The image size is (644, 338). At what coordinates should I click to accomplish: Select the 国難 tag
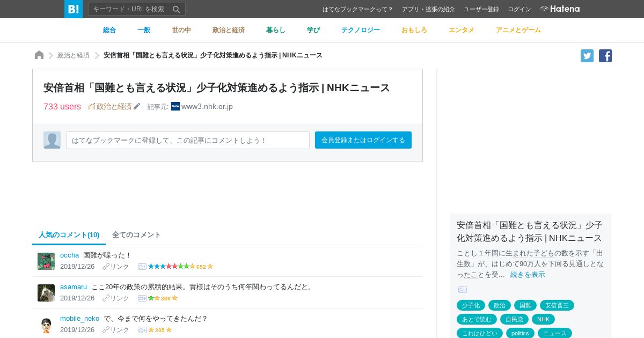(x=525, y=305)
